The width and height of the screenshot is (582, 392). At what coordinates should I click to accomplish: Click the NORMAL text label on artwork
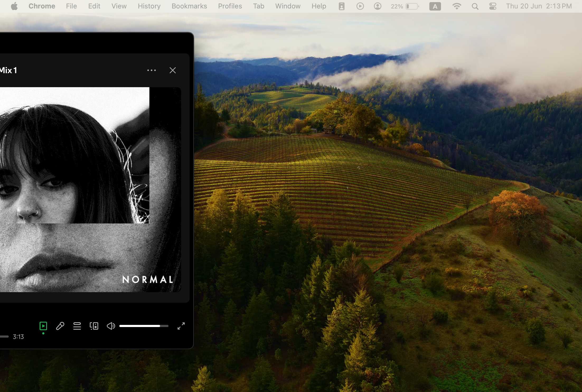pyautogui.click(x=148, y=279)
